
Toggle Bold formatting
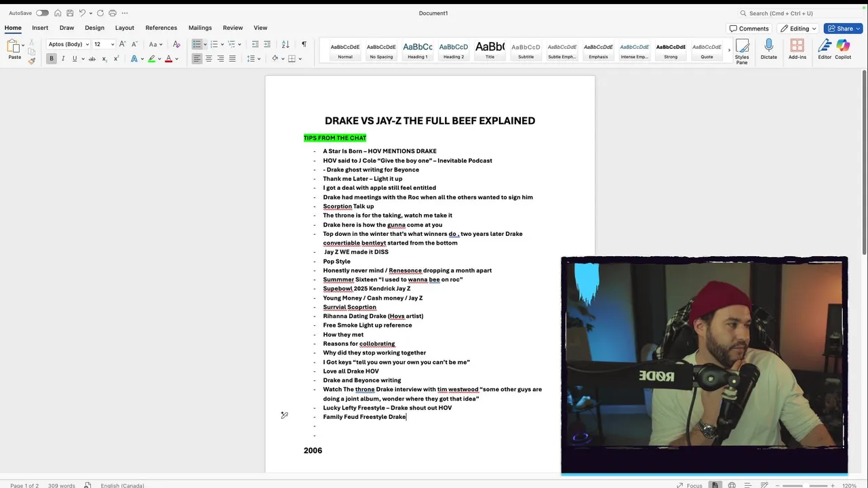[51, 59]
